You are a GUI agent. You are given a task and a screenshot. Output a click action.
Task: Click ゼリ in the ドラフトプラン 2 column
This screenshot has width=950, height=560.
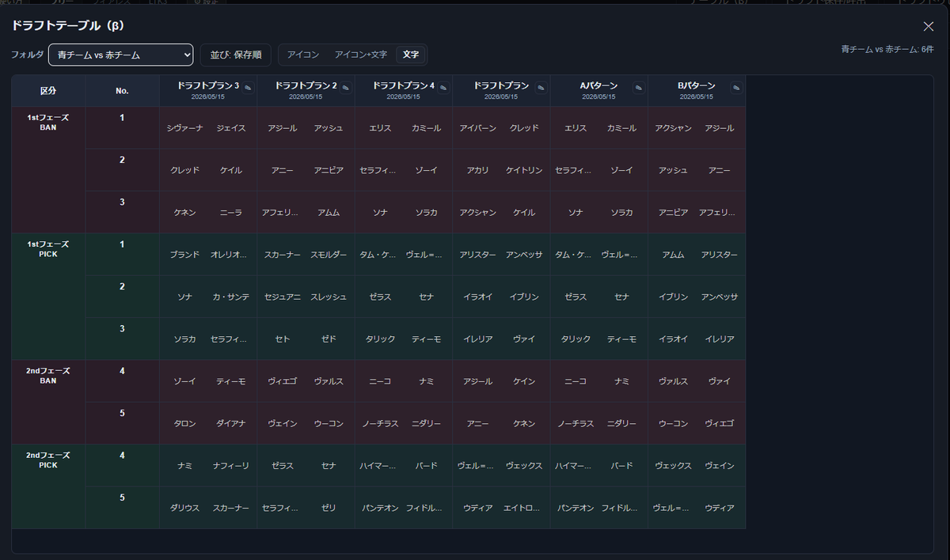[x=329, y=508]
